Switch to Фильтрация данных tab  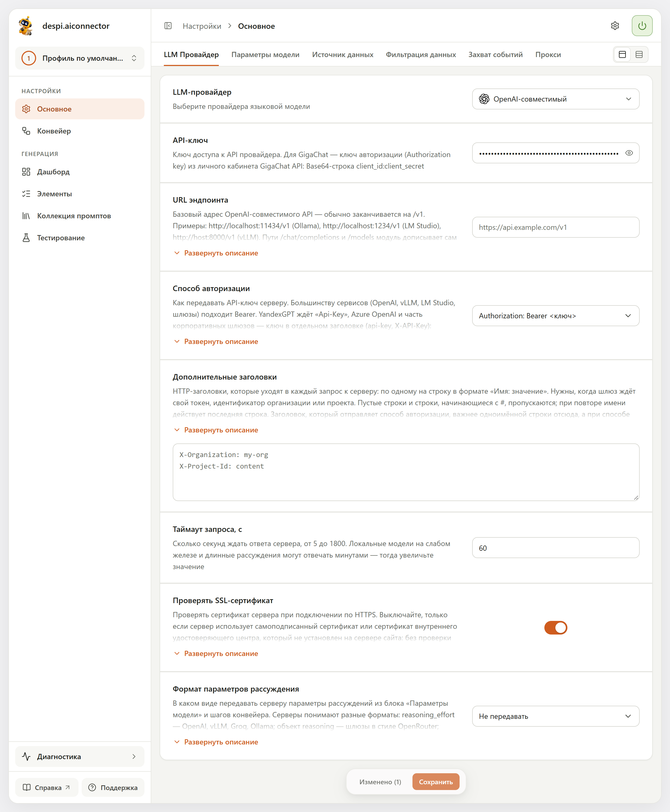point(421,54)
